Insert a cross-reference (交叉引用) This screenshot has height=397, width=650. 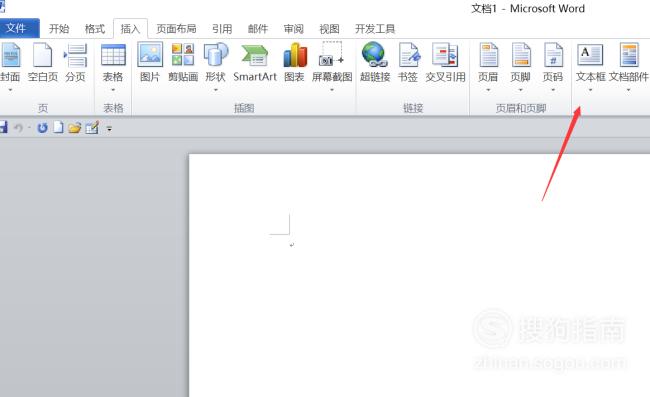pos(445,62)
